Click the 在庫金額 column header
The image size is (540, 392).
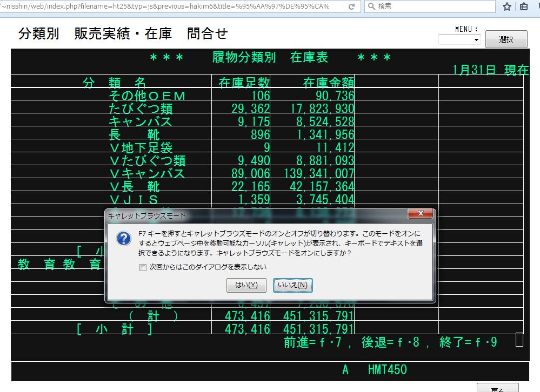click(x=328, y=83)
